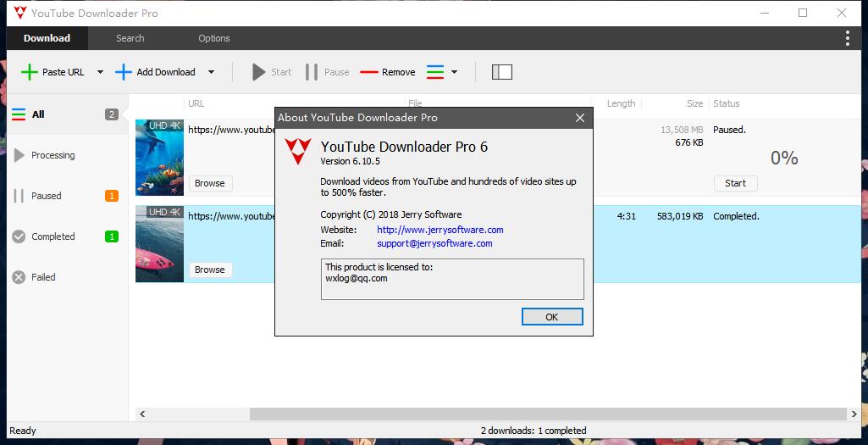The height and width of the screenshot is (445, 868).
Task: Click the Size column header
Action: [694, 103]
